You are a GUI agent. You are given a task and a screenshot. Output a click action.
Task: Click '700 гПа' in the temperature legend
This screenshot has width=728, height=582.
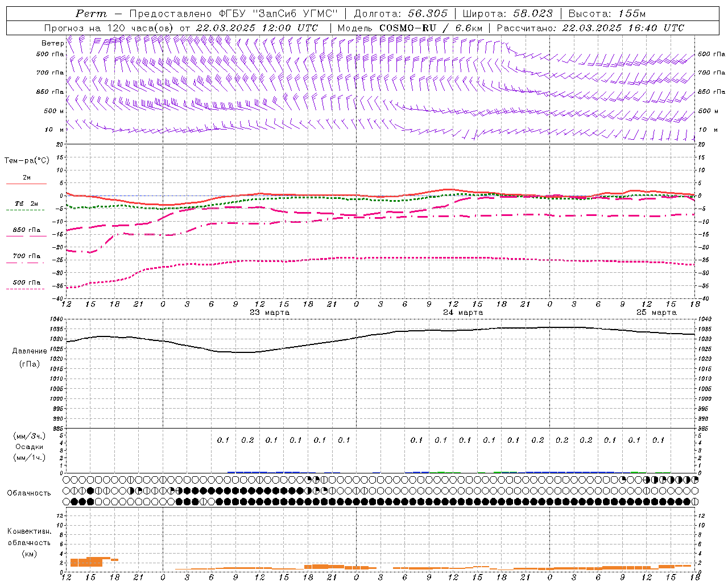[x=27, y=256]
